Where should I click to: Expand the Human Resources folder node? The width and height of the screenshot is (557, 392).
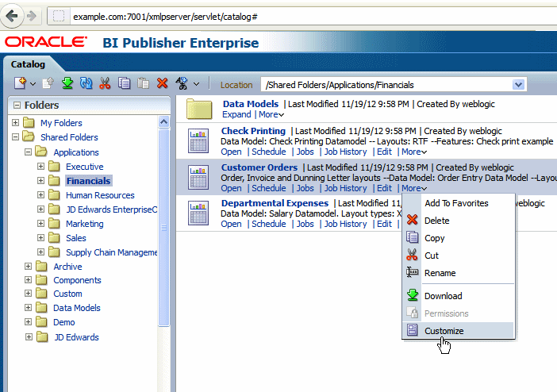click(40, 195)
